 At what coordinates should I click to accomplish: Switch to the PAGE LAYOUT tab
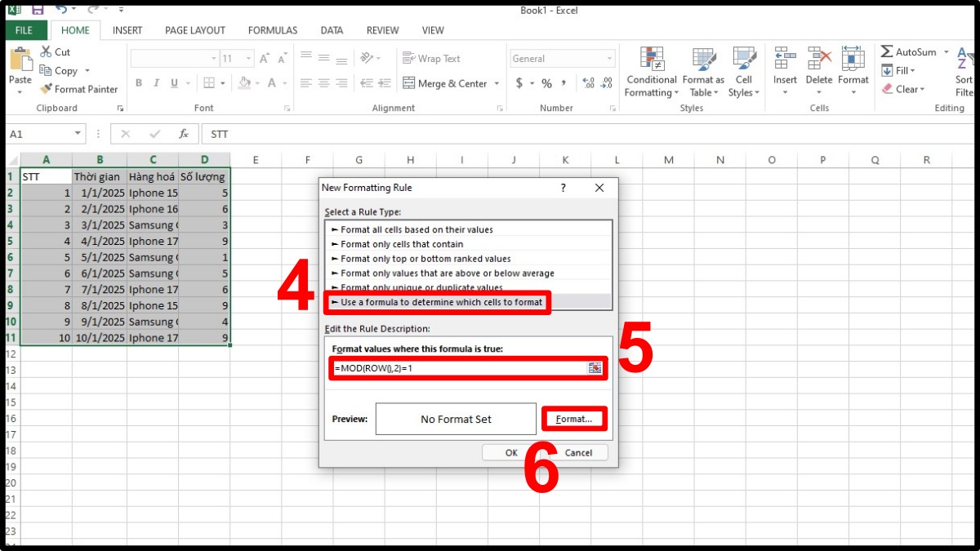pyautogui.click(x=194, y=30)
